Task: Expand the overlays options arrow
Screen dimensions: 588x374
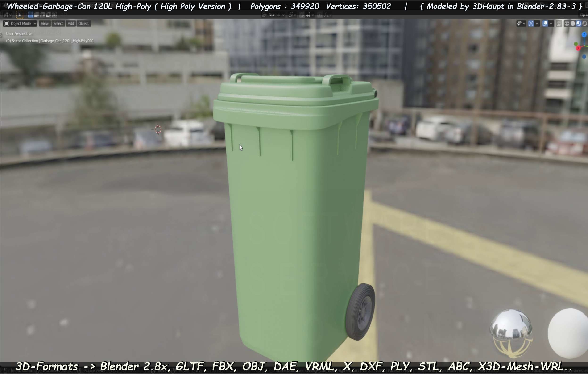Action: (x=551, y=23)
